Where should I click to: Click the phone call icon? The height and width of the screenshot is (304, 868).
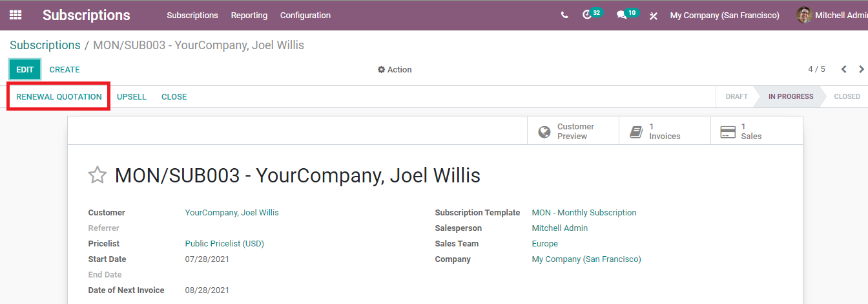[564, 15]
